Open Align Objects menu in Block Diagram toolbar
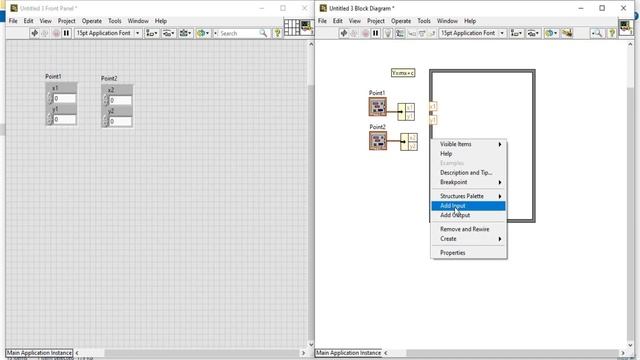 [x=516, y=33]
